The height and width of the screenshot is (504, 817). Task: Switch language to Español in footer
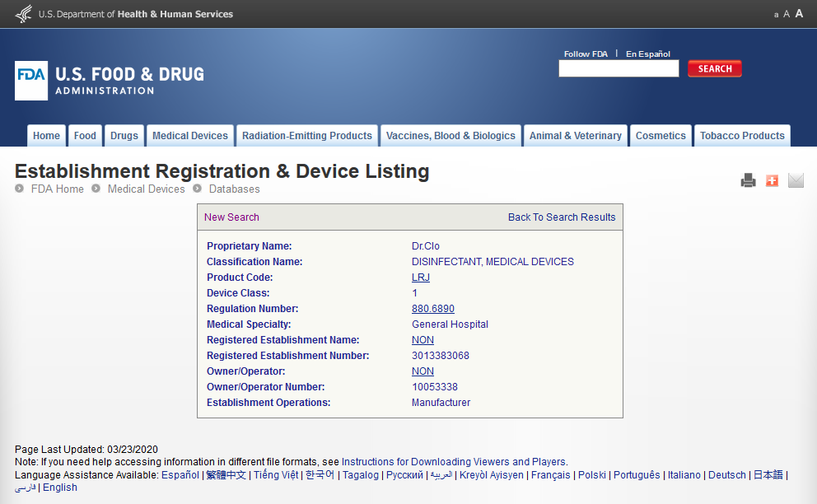pos(180,475)
